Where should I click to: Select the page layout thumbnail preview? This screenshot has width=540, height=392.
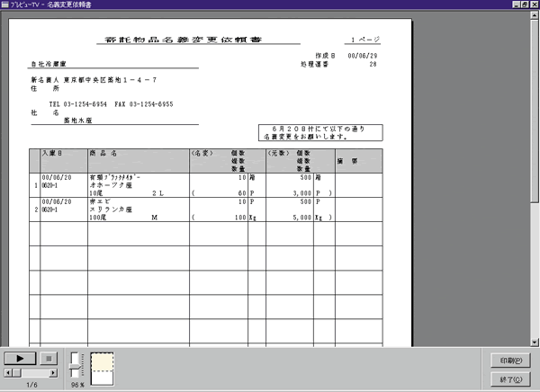[102, 369]
